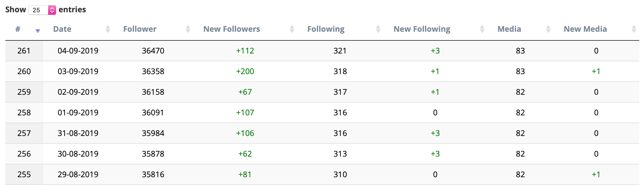Click the New Following sort arrows
Screen dimensions: 644x185
click(482, 29)
